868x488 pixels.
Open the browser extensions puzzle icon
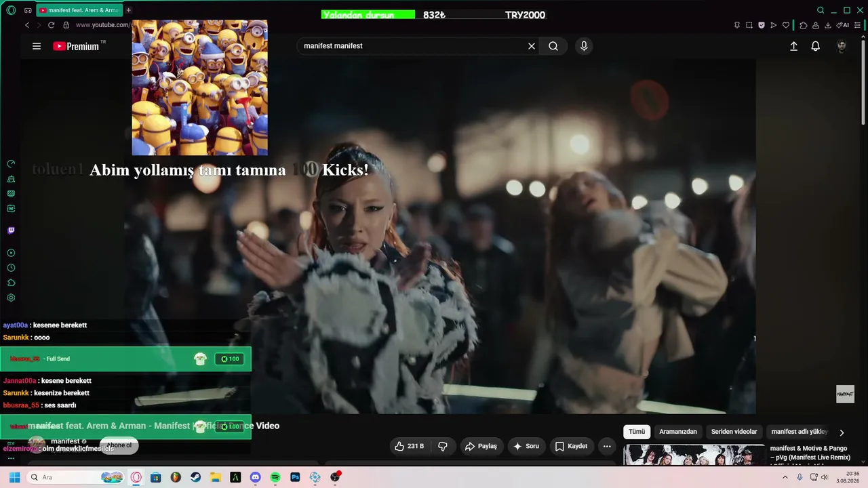pos(804,25)
